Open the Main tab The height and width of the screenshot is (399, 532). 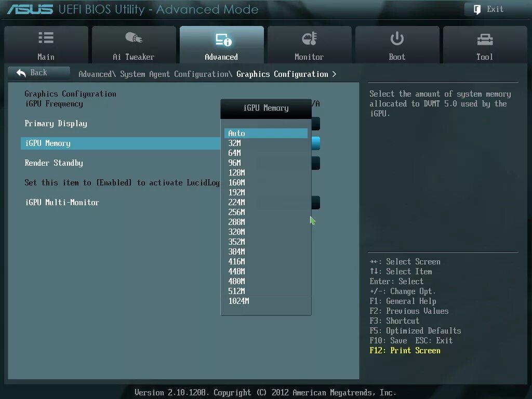point(46,45)
